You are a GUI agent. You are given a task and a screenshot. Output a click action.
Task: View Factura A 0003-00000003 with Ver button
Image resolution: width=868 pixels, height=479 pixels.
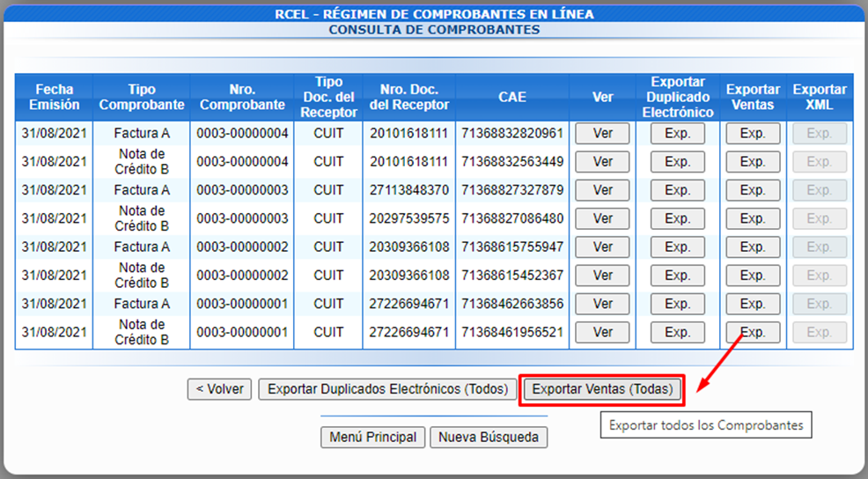click(x=602, y=190)
